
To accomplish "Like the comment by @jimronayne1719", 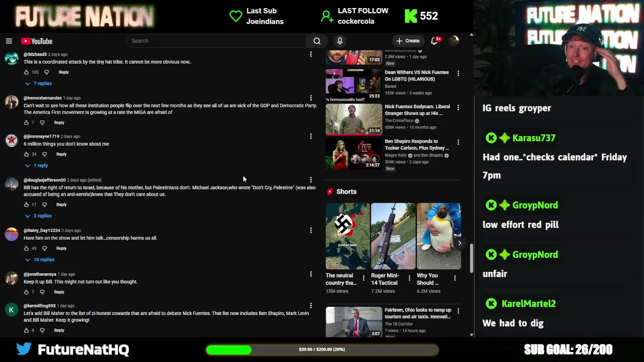I will [x=26, y=154].
